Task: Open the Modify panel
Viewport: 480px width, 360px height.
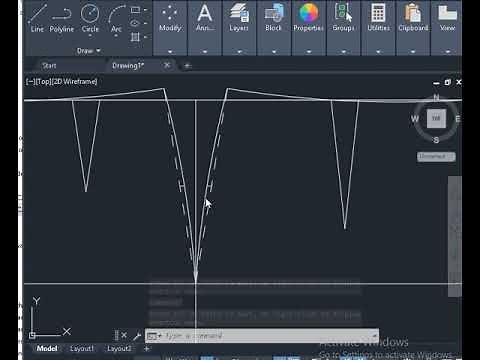Action: 170,18
